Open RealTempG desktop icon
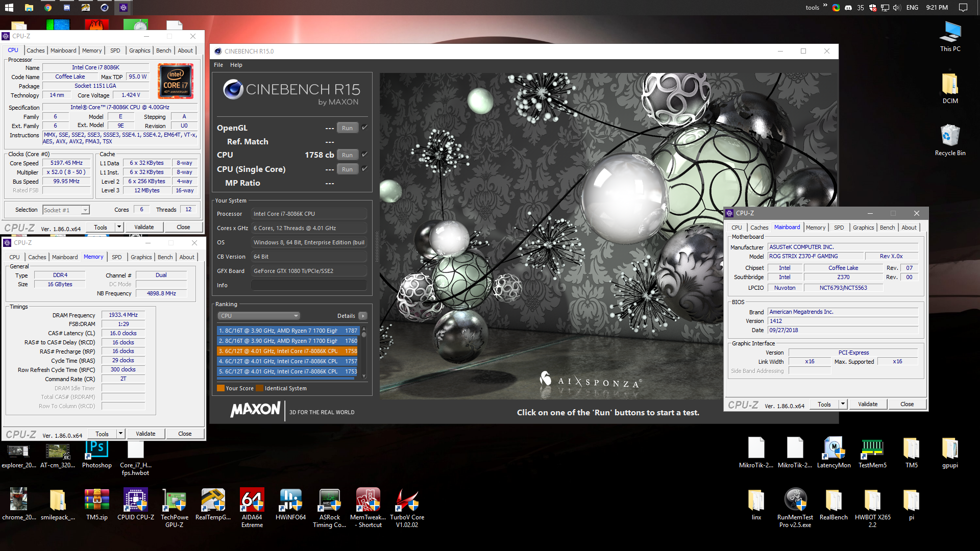The image size is (980, 551). point(213,504)
